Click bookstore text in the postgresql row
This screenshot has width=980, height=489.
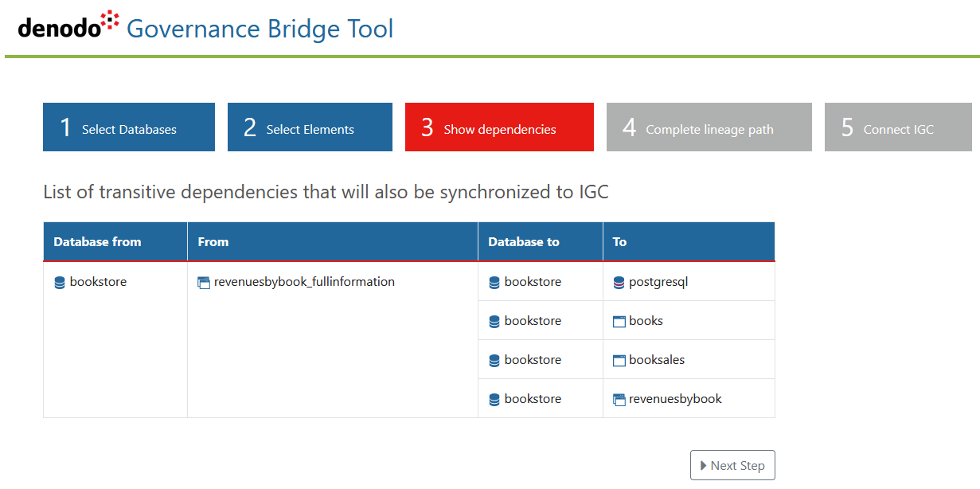(533, 282)
